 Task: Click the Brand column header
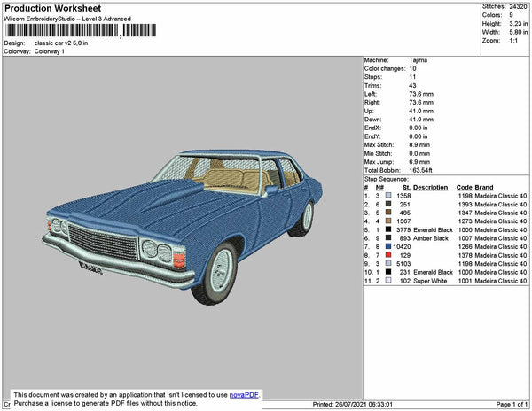coord(483,188)
